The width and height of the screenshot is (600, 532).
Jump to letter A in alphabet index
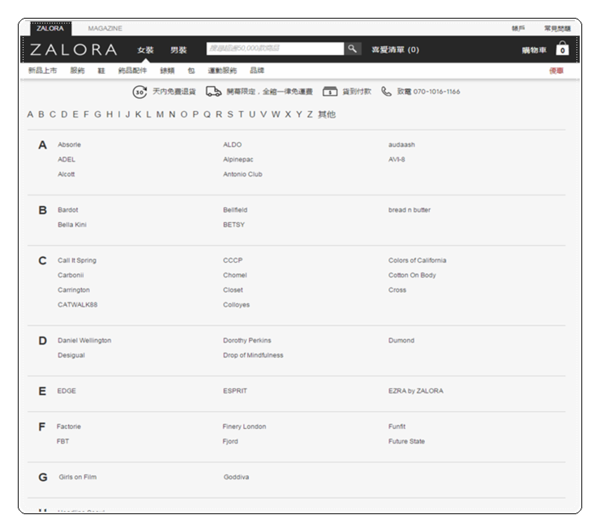[x=30, y=114]
